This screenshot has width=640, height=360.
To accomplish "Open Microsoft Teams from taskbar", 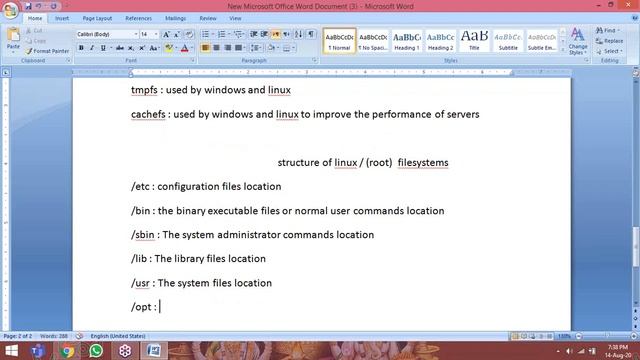I will (38, 351).
